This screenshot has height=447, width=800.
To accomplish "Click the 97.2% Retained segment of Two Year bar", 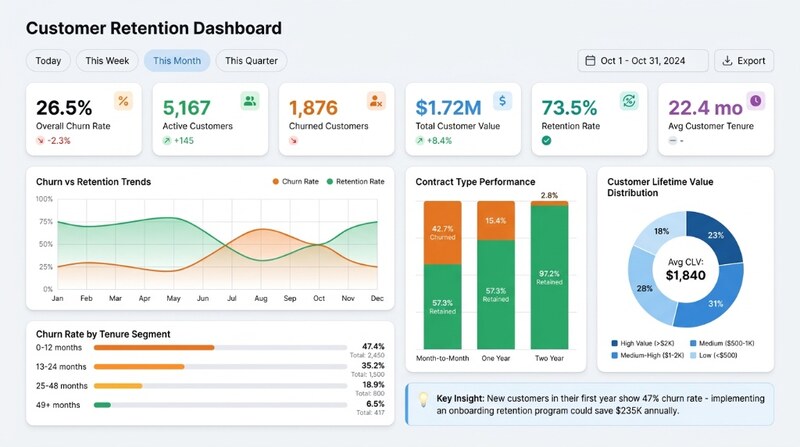I will point(549,278).
